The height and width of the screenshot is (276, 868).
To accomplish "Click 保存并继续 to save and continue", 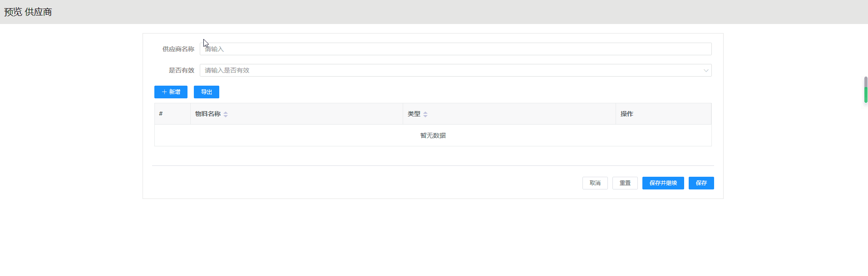I will click(663, 183).
